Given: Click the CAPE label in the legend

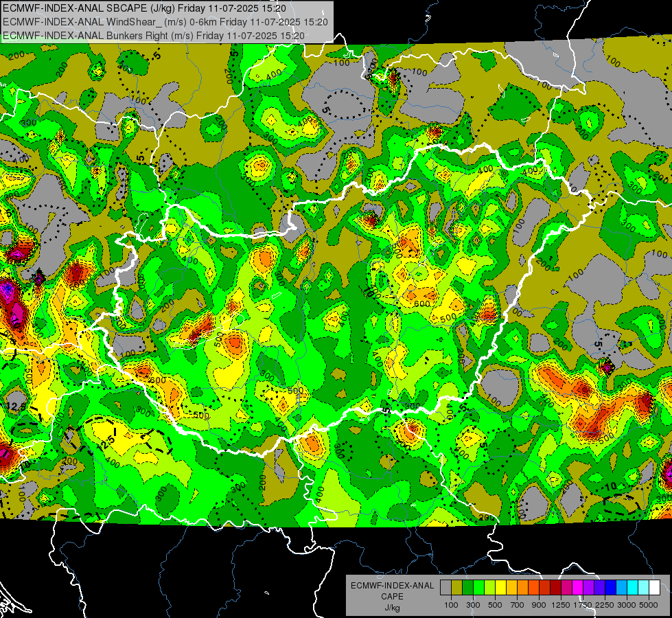Looking at the screenshot, I should pyautogui.click(x=392, y=597).
